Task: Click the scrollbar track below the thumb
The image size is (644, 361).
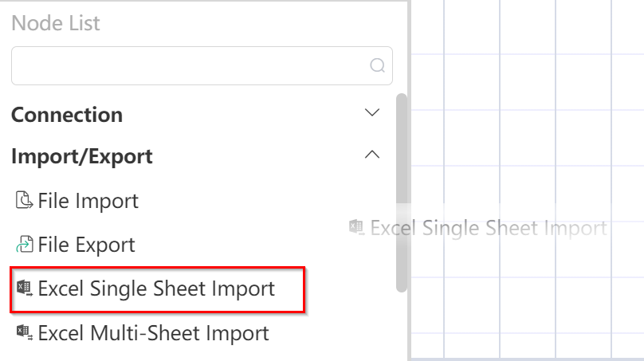Action: (x=402, y=327)
